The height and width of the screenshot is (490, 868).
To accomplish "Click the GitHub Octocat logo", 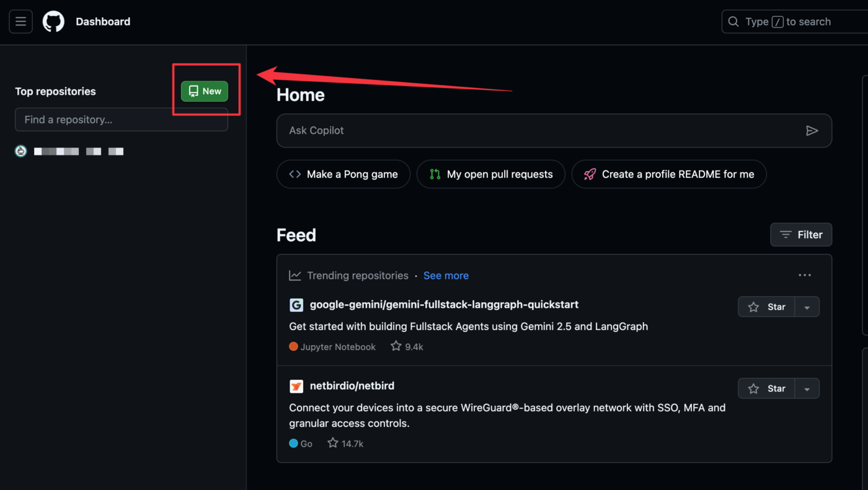I will pos(53,22).
